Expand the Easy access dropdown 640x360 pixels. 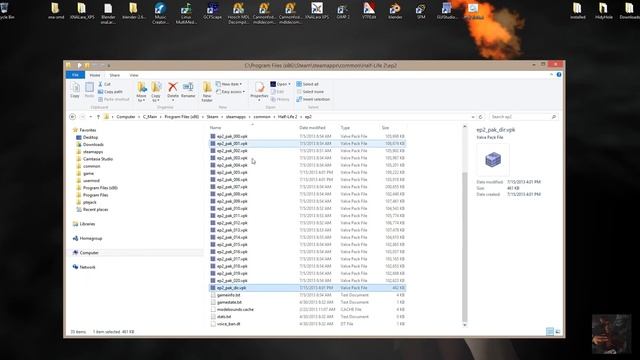(x=231, y=92)
